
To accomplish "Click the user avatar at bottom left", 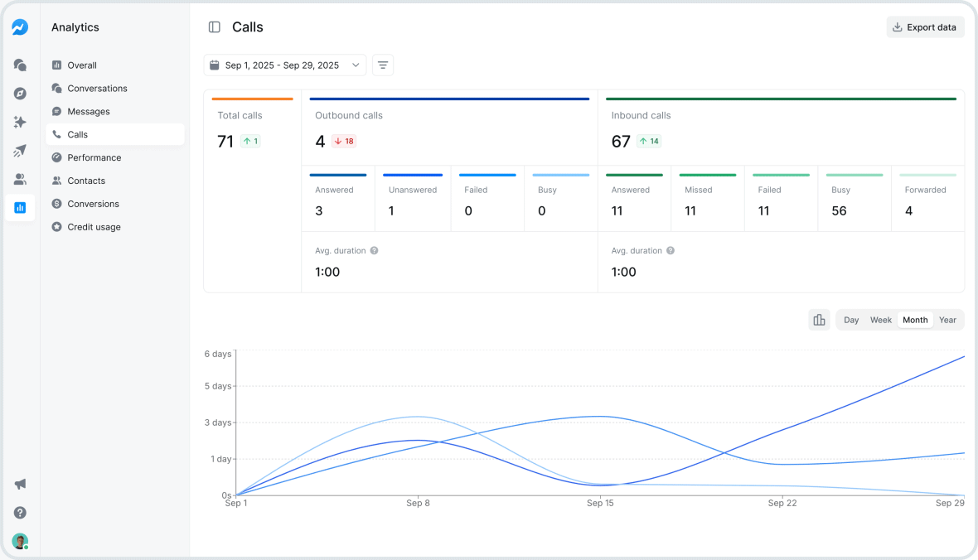I will pyautogui.click(x=20, y=541).
